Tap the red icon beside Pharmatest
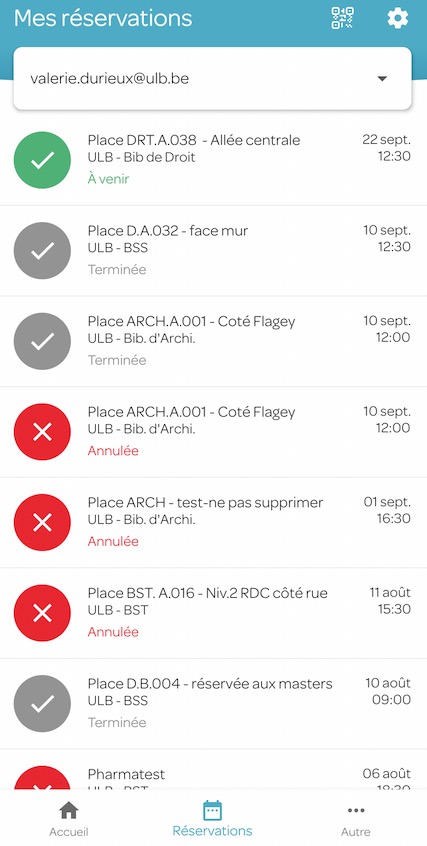This screenshot has height=846, width=427. click(x=42, y=777)
